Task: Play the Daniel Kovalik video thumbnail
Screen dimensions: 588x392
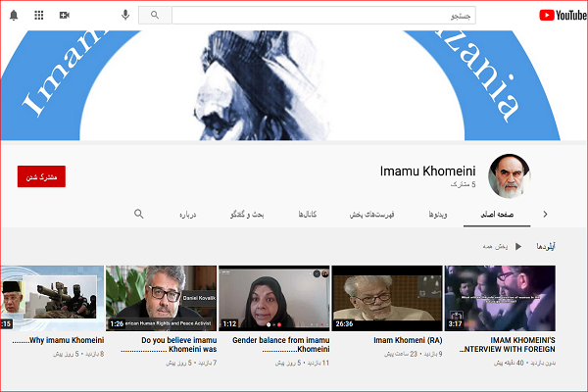Action: click(x=161, y=297)
